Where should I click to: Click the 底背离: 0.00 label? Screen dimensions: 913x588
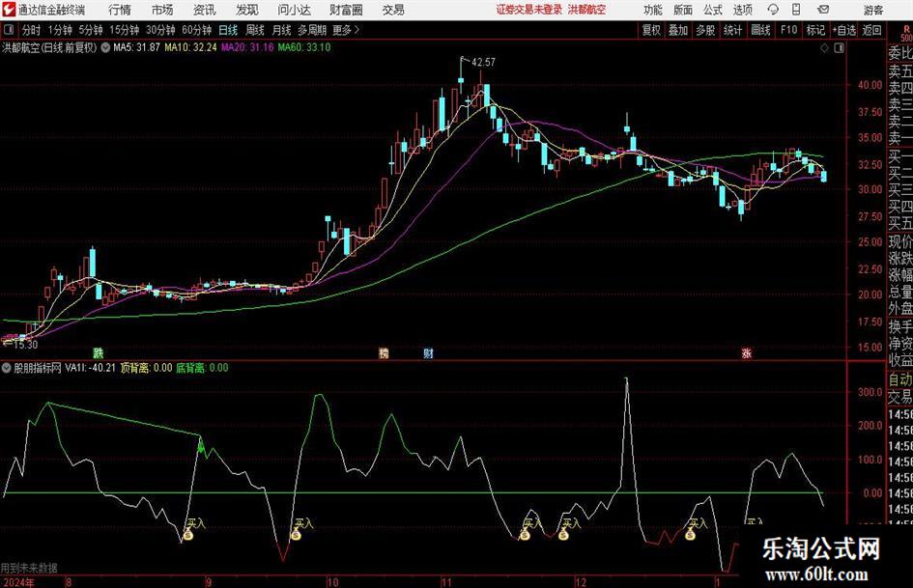point(202,368)
